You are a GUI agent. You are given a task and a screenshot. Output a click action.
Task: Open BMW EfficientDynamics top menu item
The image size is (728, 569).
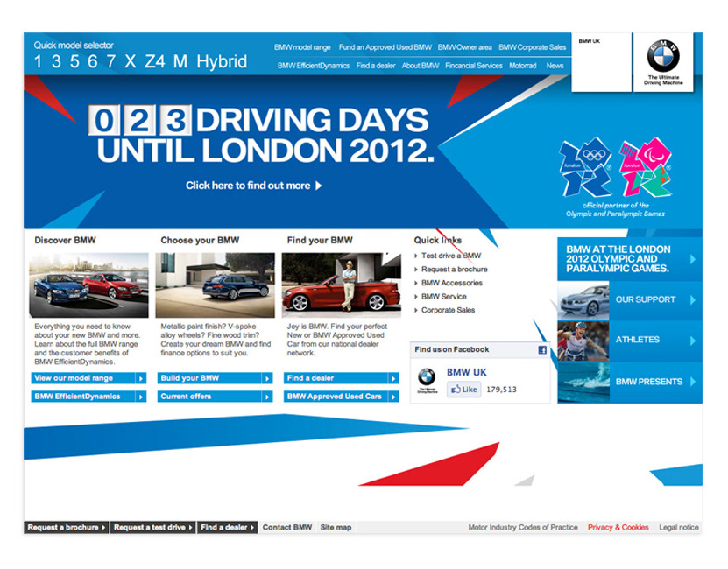(x=314, y=66)
